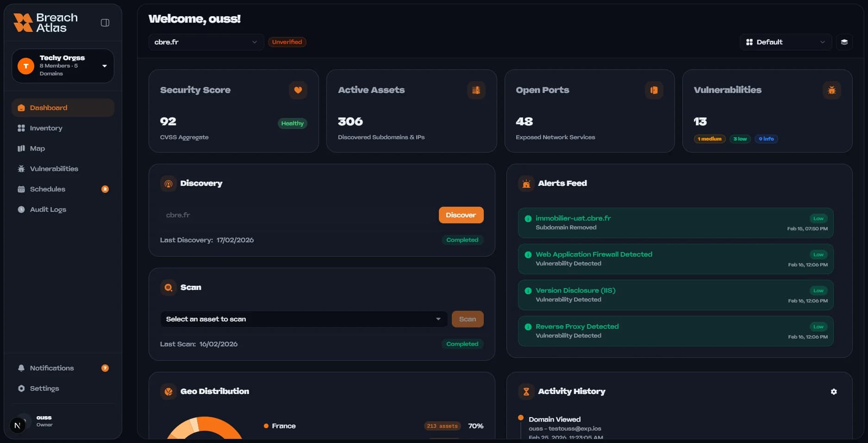This screenshot has height=443, width=868.
Task: Open Activity History settings gear
Action: pos(833,392)
